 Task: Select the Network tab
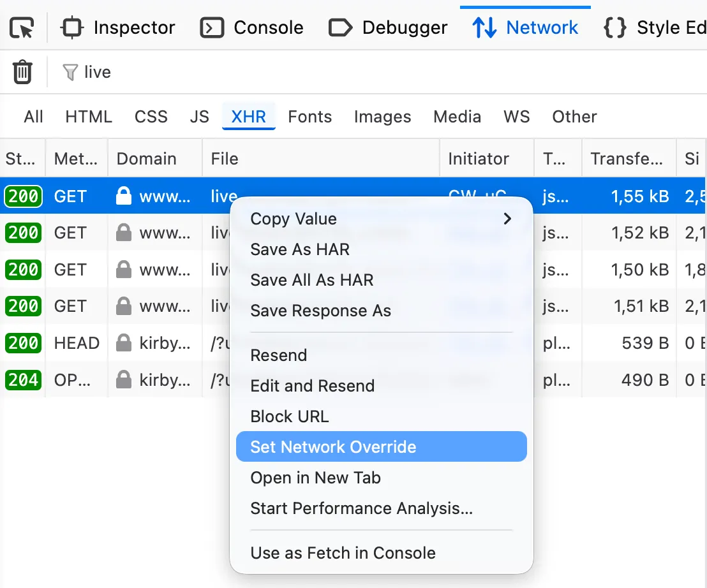[x=525, y=27]
